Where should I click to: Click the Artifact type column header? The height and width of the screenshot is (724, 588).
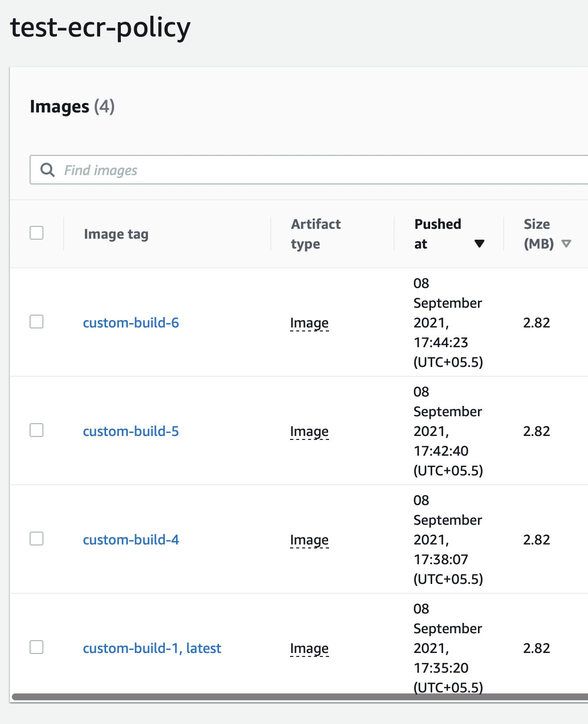coord(316,234)
